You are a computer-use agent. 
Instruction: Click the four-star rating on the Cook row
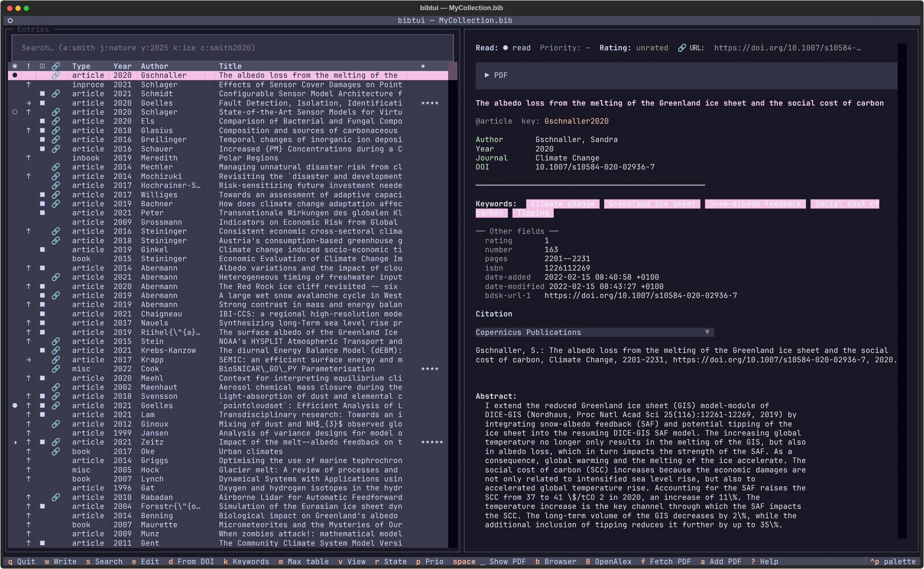(430, 369)
